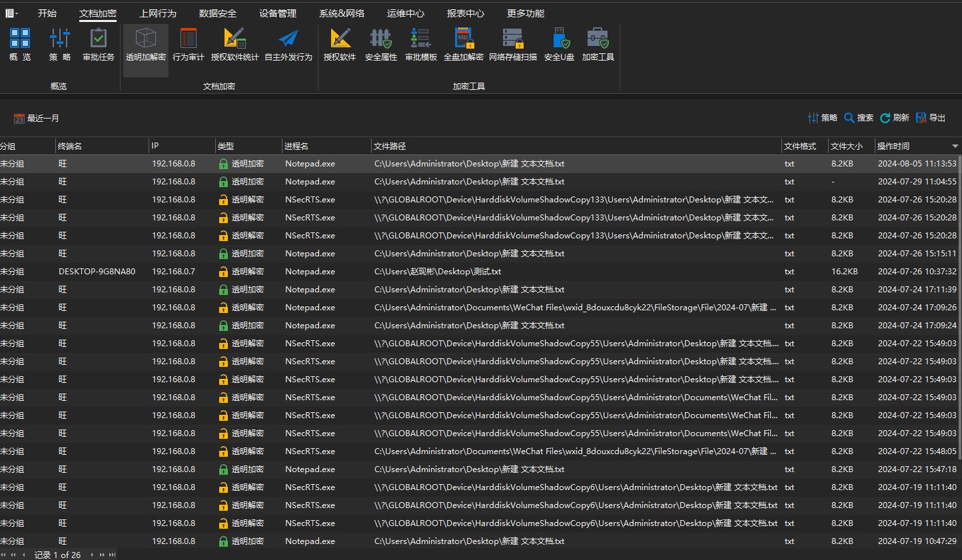The width and height of the screenshot is (962, 560).
Task: Switch to the 数据安全 tab
Action: 218,13
